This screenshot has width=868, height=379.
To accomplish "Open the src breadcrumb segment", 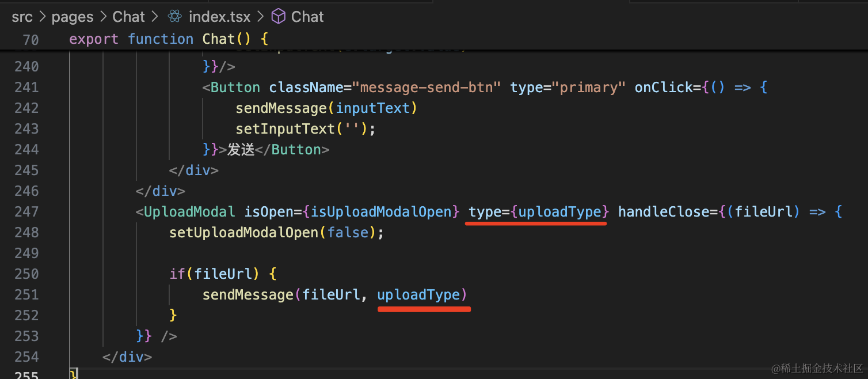I will pyautogui.click(x=22, y=17).
